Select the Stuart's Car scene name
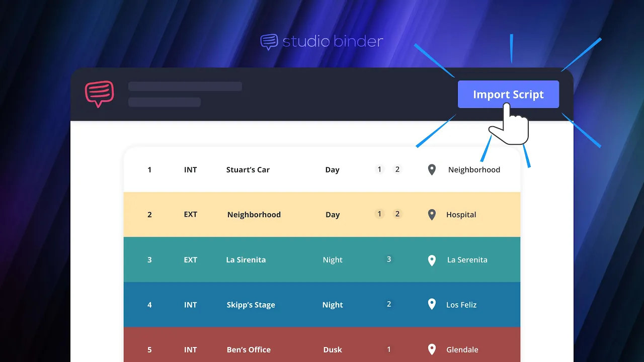The width and height of the screenshot is (644, 362). click(x=248, y=169)
